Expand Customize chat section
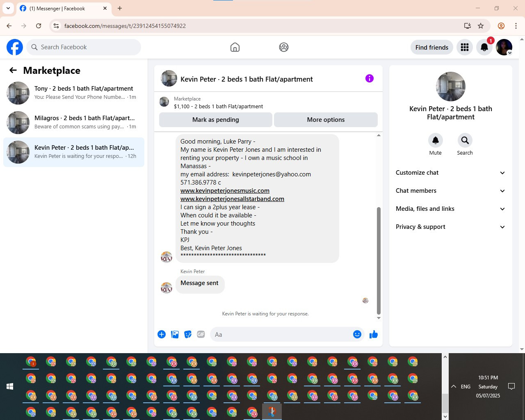 click(x=450, y=173)
